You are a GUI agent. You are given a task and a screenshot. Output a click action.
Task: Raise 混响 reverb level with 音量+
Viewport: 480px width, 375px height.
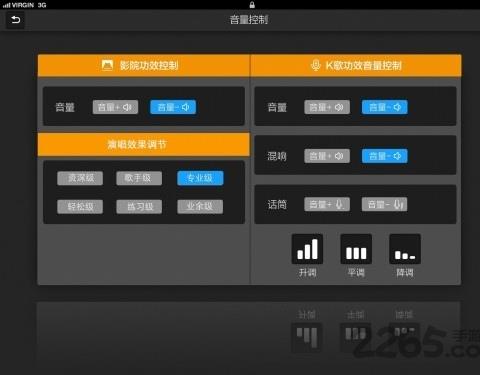327,156
